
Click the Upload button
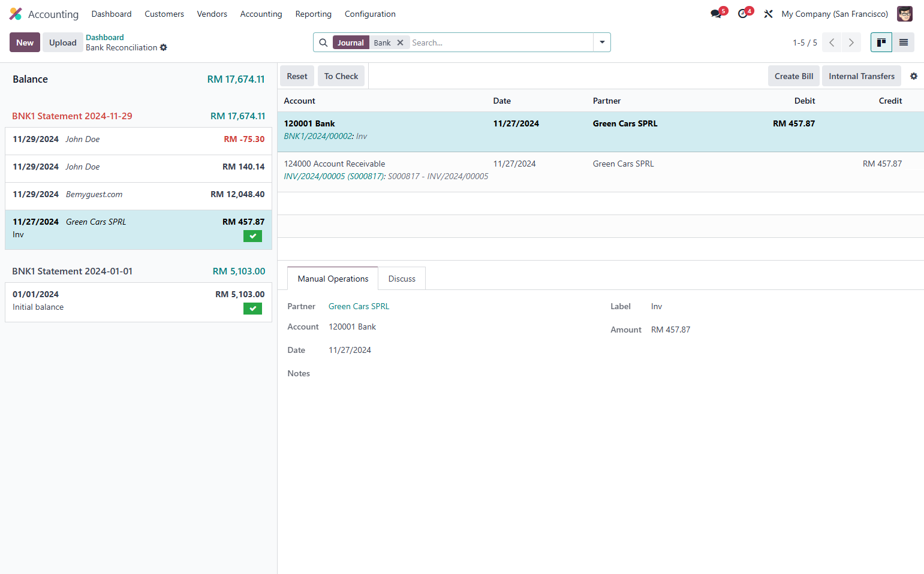(x=63, y=43)
